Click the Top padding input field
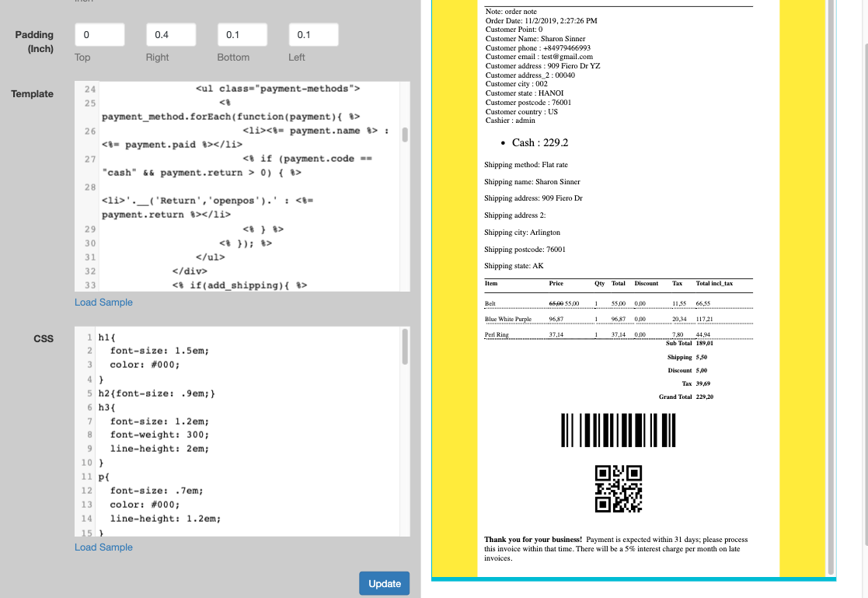 (x=99, y=35)
